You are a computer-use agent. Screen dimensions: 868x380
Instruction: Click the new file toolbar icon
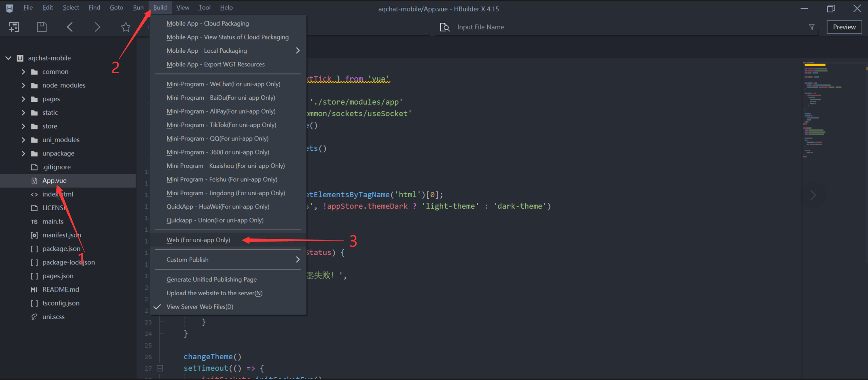[14, 27]
